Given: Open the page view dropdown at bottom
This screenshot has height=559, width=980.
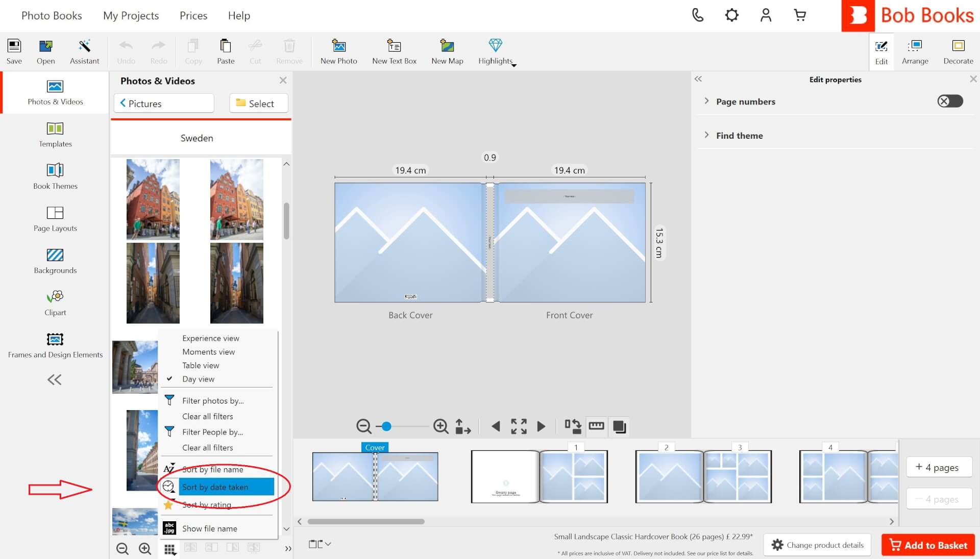Looking at the screenshot, I should point(320,544).
